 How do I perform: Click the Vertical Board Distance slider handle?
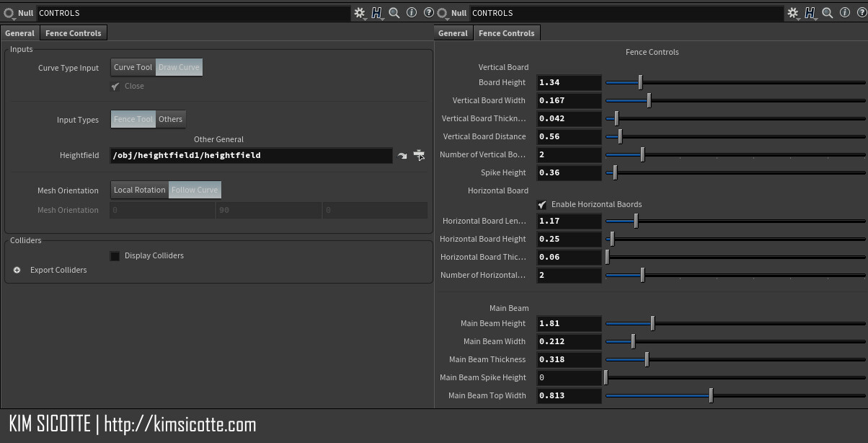pos(620,136)
